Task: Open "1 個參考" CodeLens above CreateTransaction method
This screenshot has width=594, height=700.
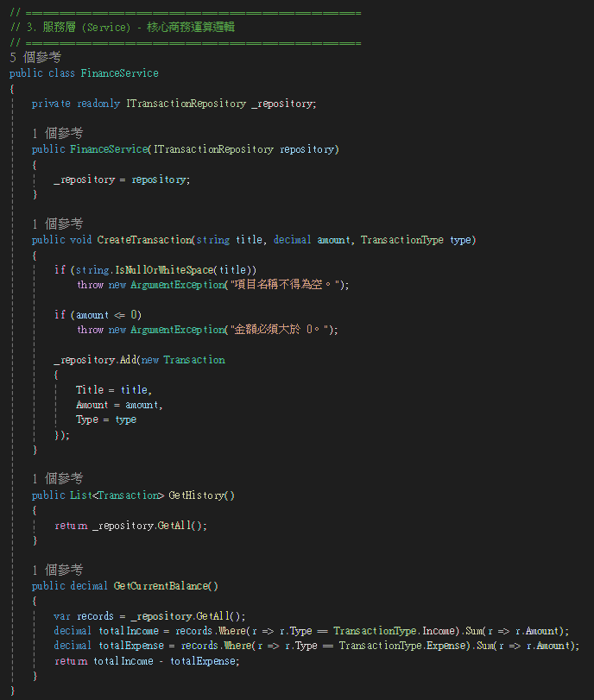Action: [57, 224]
